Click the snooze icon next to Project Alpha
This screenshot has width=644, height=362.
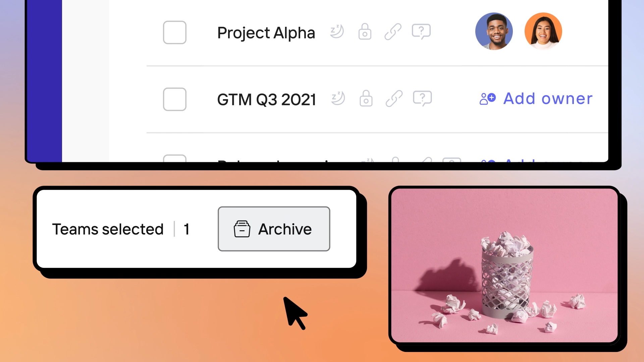tap(337, 32)
